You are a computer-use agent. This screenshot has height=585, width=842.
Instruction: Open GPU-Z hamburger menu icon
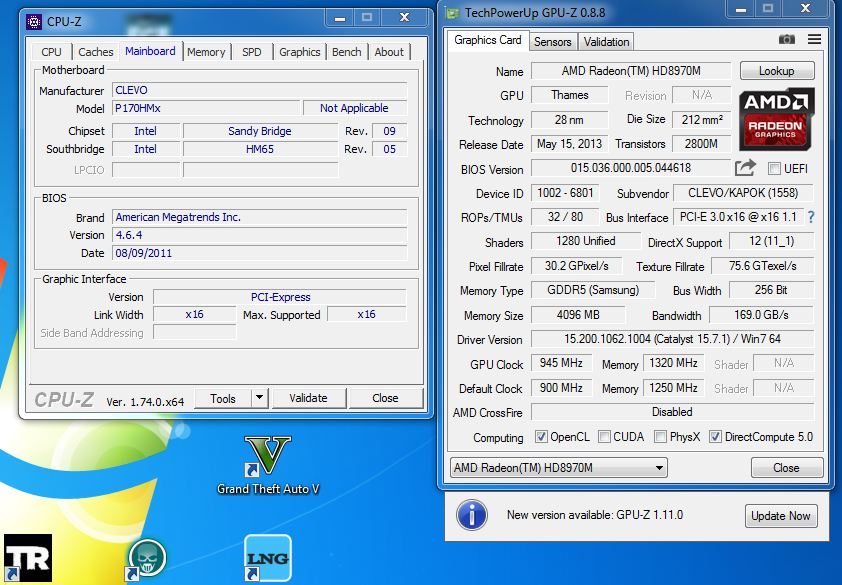pos(814,39)
